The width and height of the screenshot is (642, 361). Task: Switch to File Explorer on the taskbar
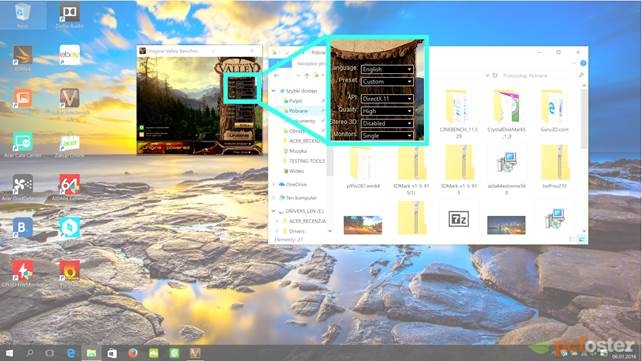[x=91, y=353]
